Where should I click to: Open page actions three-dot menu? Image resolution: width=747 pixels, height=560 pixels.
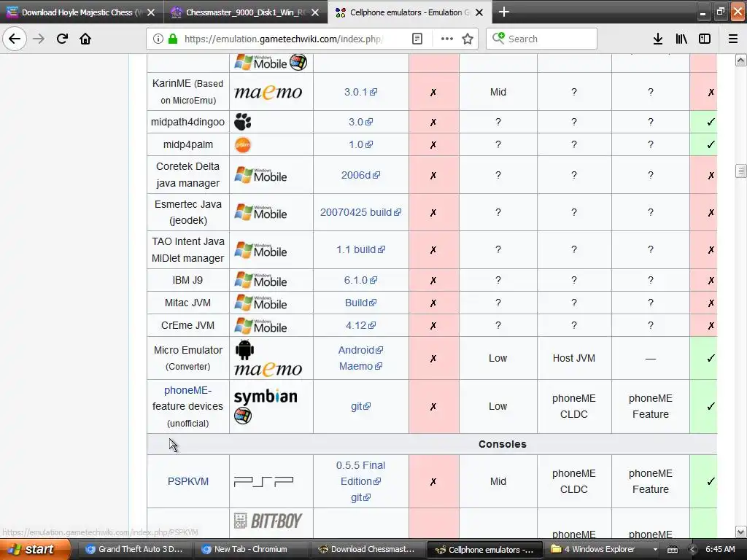click(447, 39)
